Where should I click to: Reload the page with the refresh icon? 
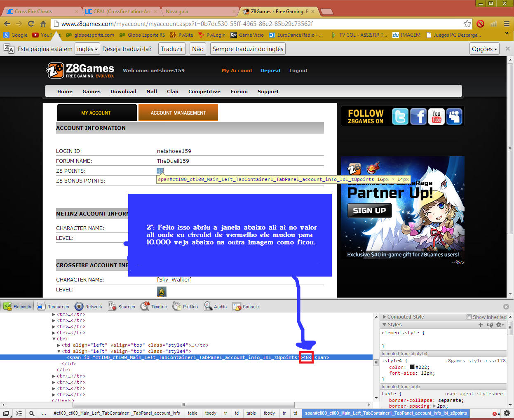point(31,23)
